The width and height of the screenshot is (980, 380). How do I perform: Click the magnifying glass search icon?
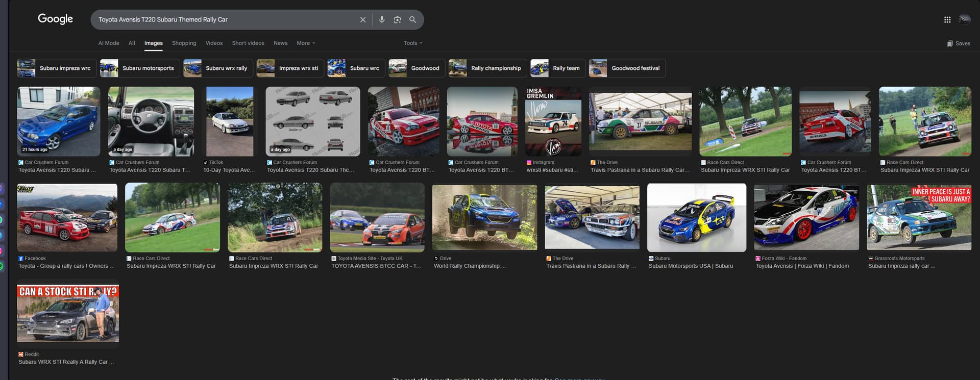pos(412,20)
